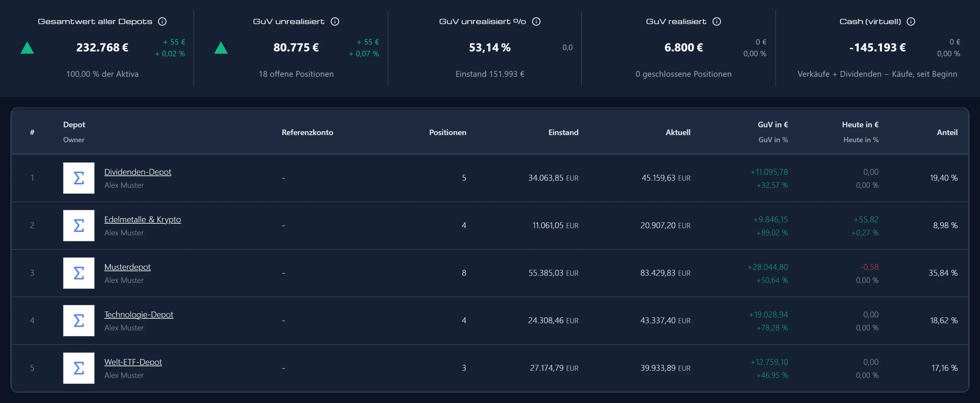The height and width of the screenshot is (403, 980).
Task: Select the +46,95 % GuV percentage
Action: 772,375
